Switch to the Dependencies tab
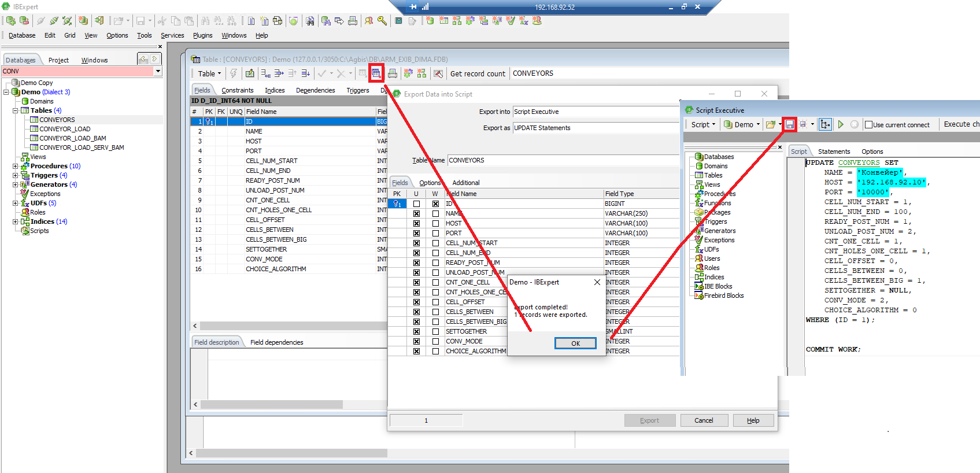The width and height of the screenshot is (980, 473). click(x=316, y=90)
